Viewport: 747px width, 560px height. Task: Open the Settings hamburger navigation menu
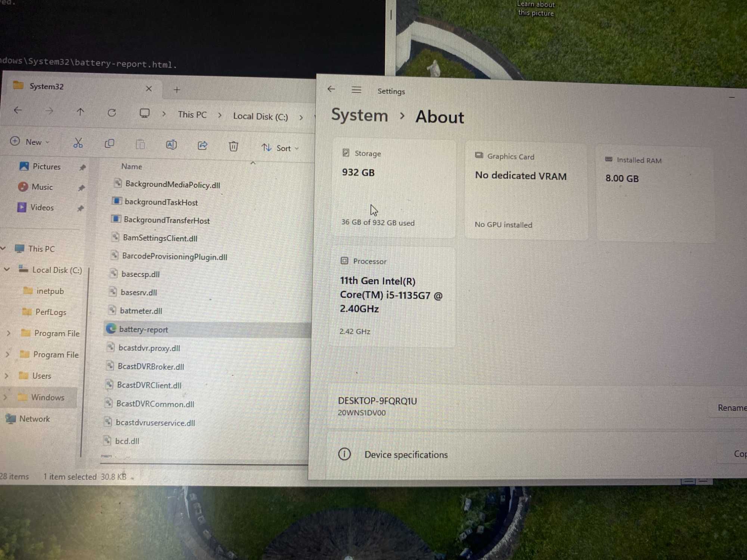pos(356,90)
